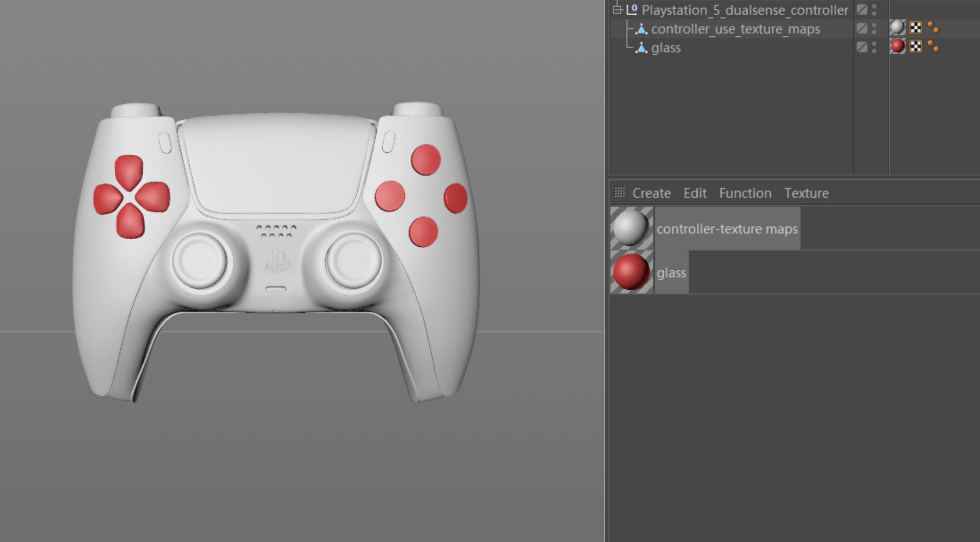980x542 pixels.
Task: Click the null object icon of Playstation_5_dualsense_controller
Action: 631,9
